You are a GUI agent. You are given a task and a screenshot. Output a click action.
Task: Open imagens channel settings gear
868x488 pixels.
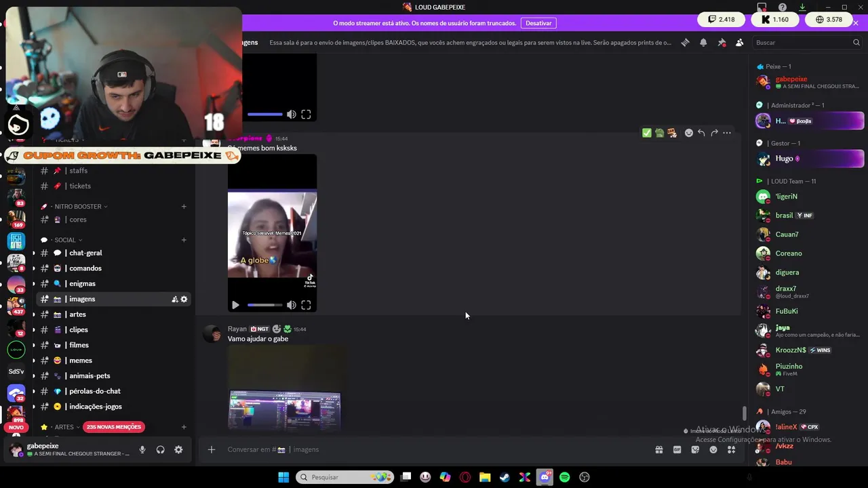[x=184, y=299]
